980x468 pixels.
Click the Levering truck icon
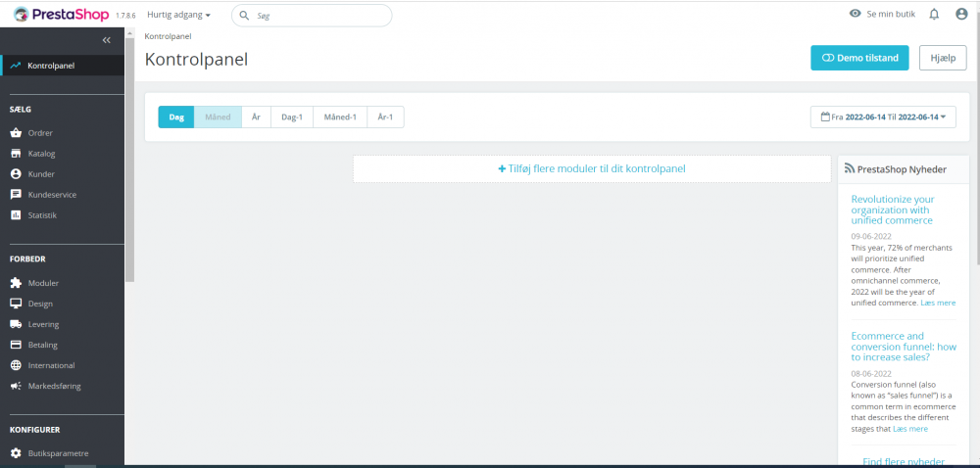pyautogui.click(x=16, y=324)
